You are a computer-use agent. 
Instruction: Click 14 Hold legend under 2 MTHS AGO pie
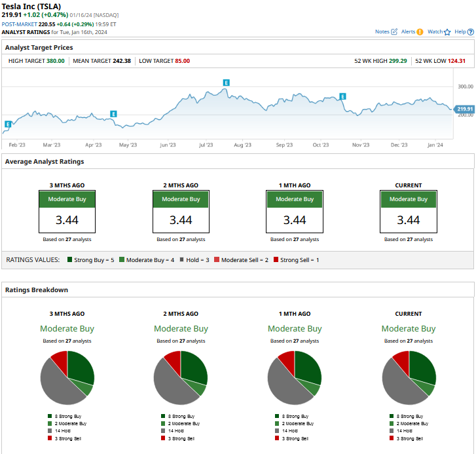pyautogui.click(x=172, y=431)
